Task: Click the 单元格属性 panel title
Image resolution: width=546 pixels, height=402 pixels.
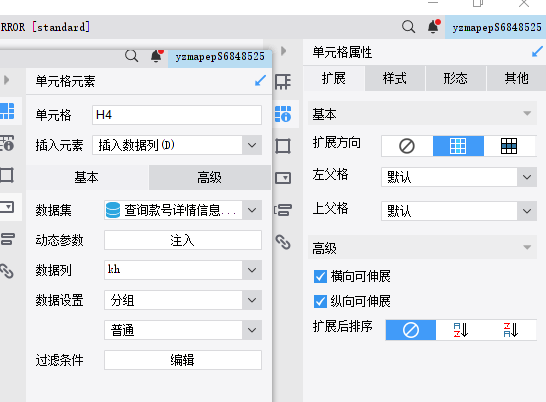Action: tap(342, 52)
